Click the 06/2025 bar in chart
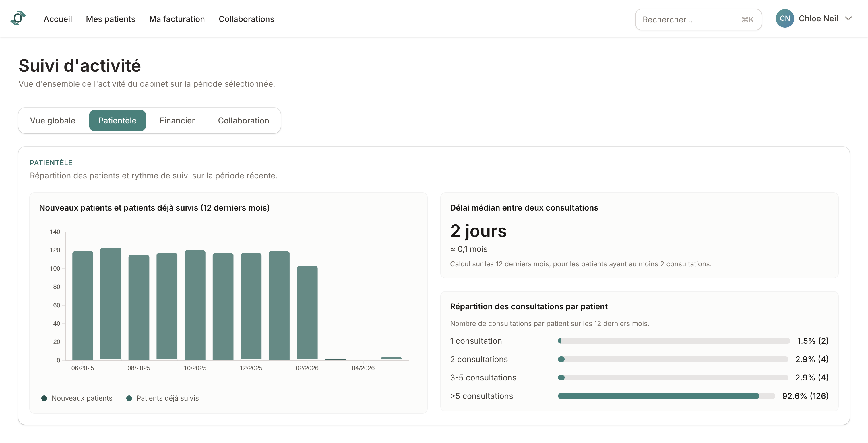The width and height of the screenshot is (868, 443). tap(83, 306)
